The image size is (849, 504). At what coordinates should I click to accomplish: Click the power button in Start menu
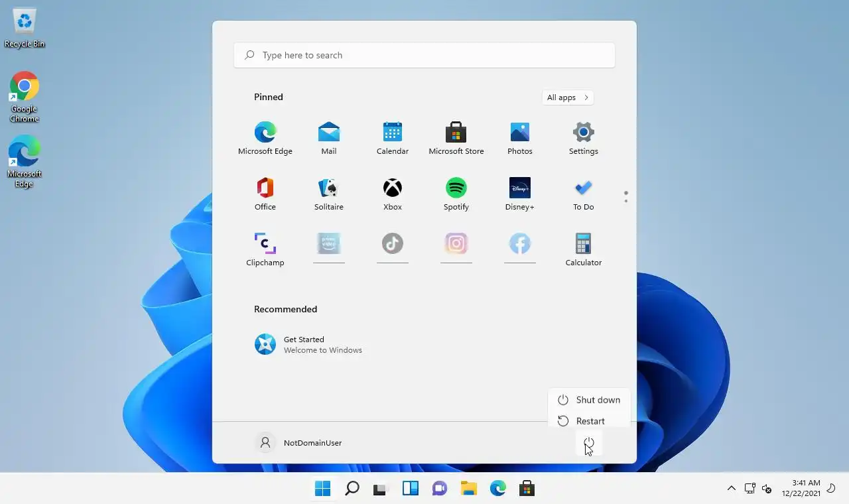tap(589, 443)
